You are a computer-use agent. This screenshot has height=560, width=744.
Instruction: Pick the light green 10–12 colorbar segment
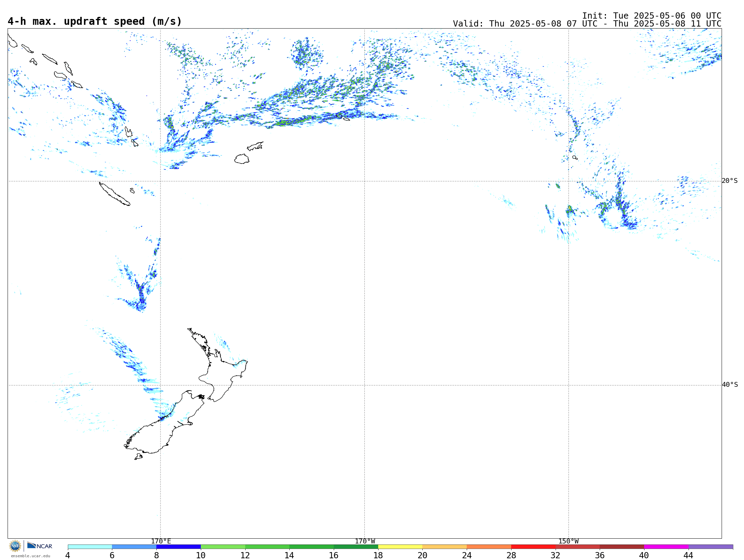click(223, 547)
